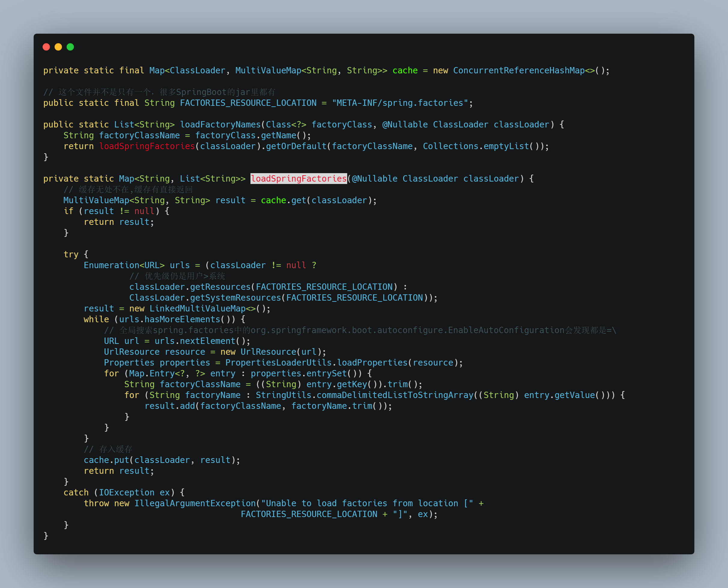Viewport: 728px width, 588px height.
Task: Click cache.get call on result line
Action: 283,200
